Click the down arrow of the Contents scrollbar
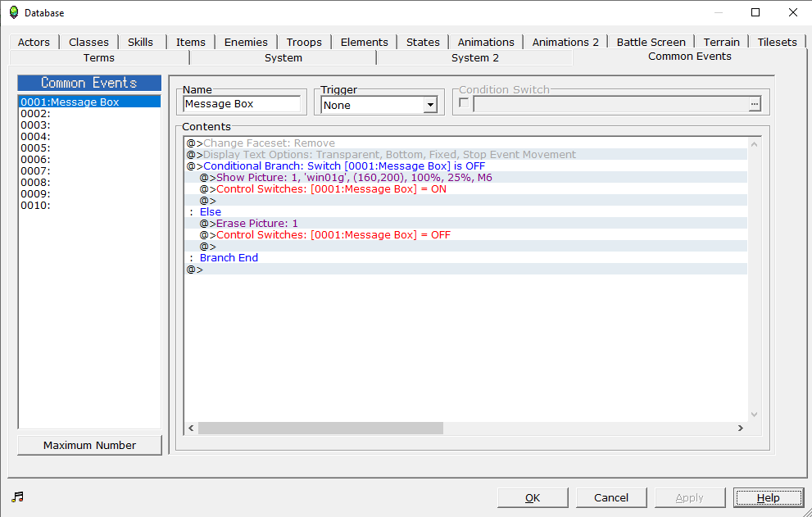 (x=754, y=414)
